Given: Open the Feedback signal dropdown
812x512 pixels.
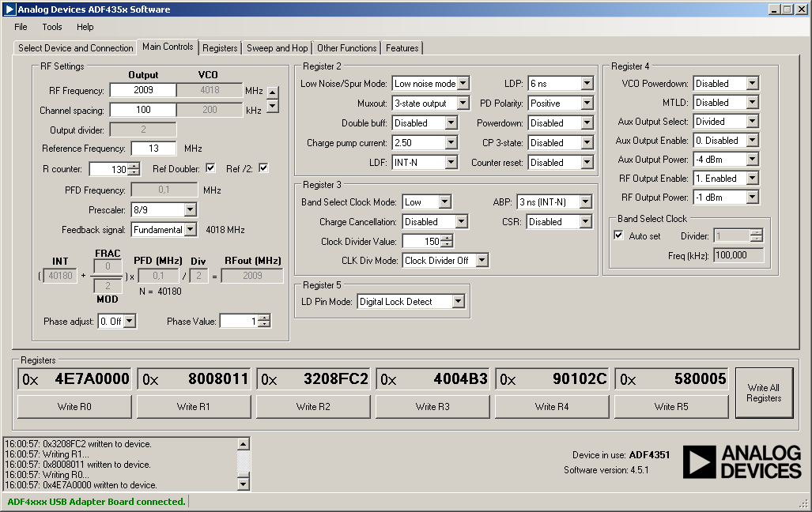Looking at the screenshot, I should click(190, 229).
